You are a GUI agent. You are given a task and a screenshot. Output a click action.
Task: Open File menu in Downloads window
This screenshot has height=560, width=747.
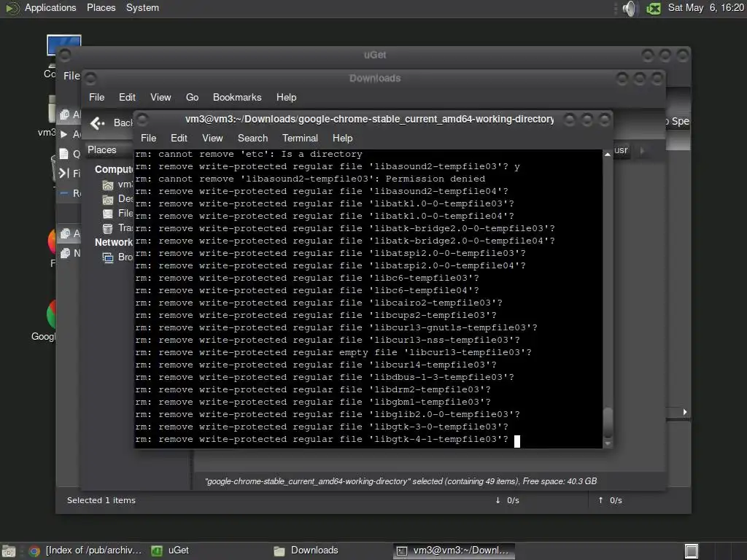[x=96, y=97]
